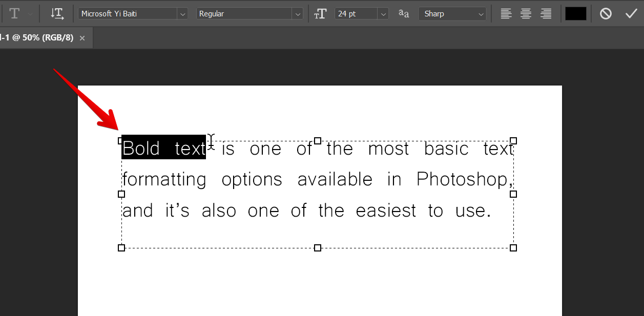644x316 pixels.
Task: Align the text left
Action: pyautogui.click(x=506, y=13)
